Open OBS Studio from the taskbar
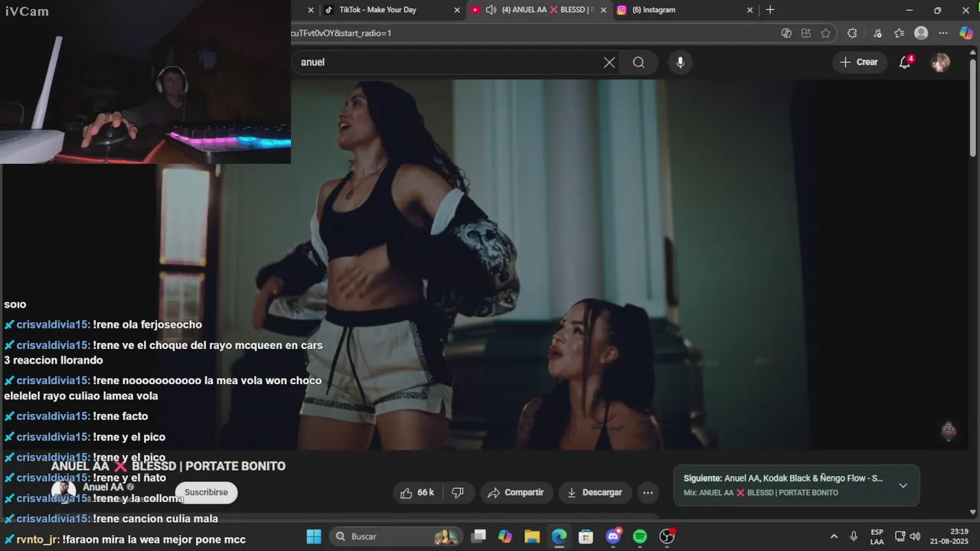Image resolution: width=980 pixels, height=551 pixels. point(667,536)
